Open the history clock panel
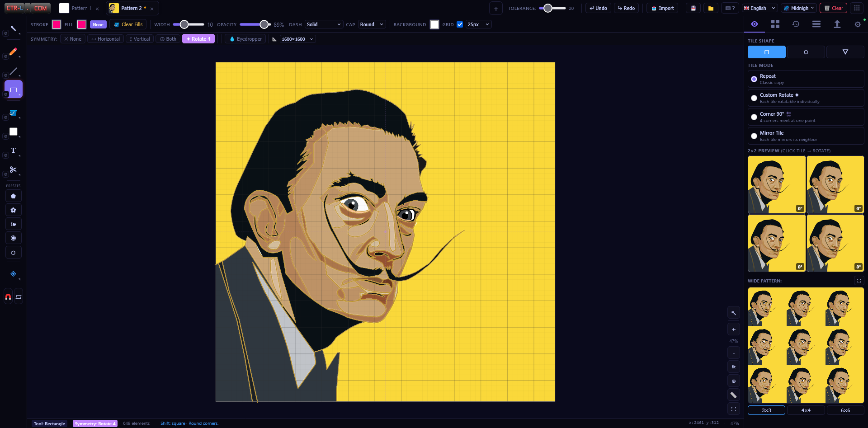 pos(796,24)
